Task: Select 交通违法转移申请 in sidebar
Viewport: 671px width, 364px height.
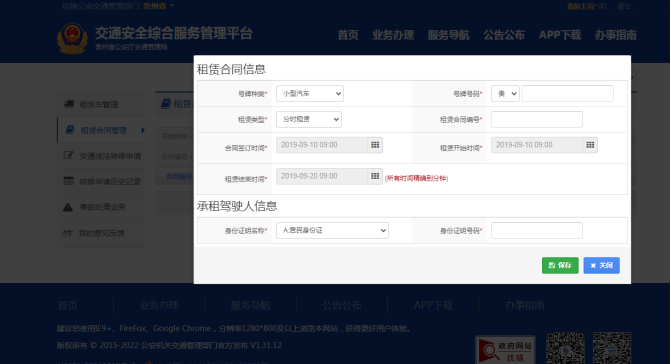Action: (x=101, y=156)
